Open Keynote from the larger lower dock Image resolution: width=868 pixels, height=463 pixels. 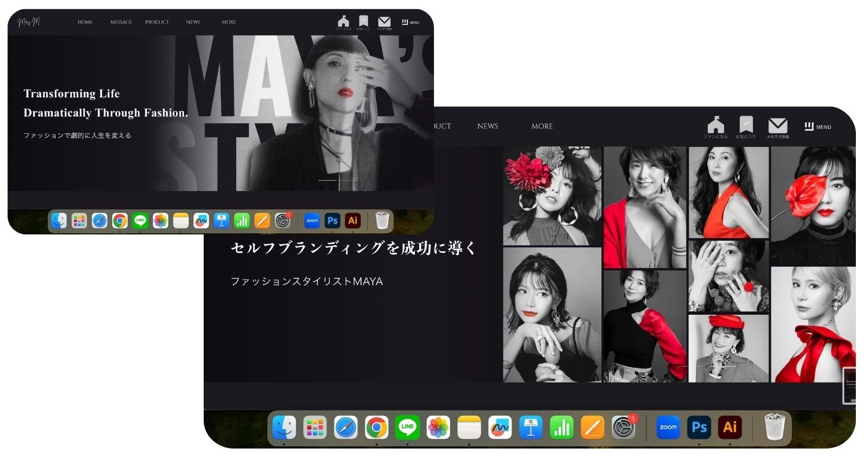click(x=531, y=428)
